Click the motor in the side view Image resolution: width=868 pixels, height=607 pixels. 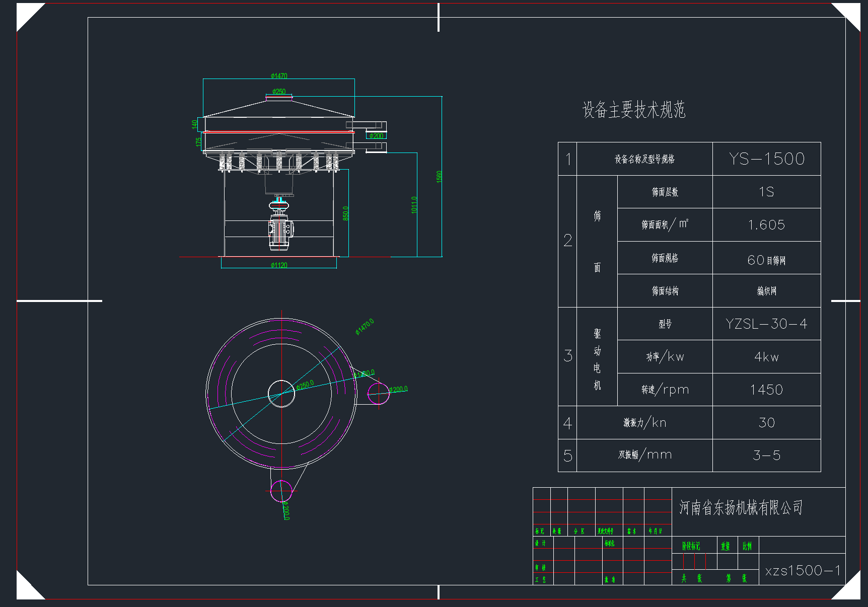click(280, 232)
